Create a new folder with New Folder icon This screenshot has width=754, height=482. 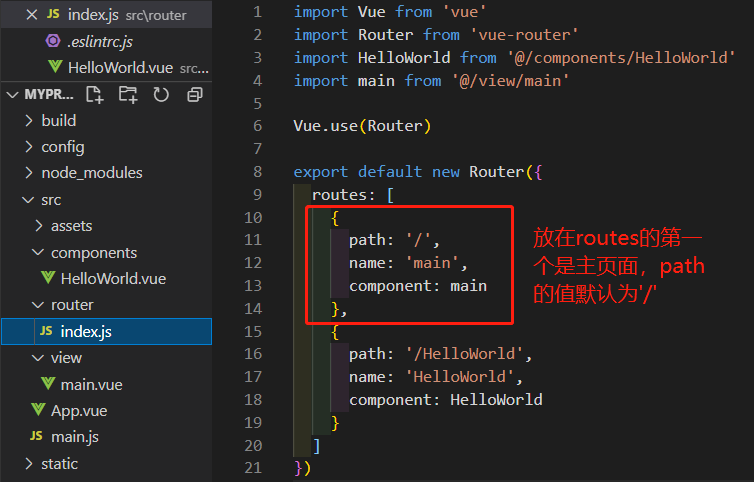point(128,94)
